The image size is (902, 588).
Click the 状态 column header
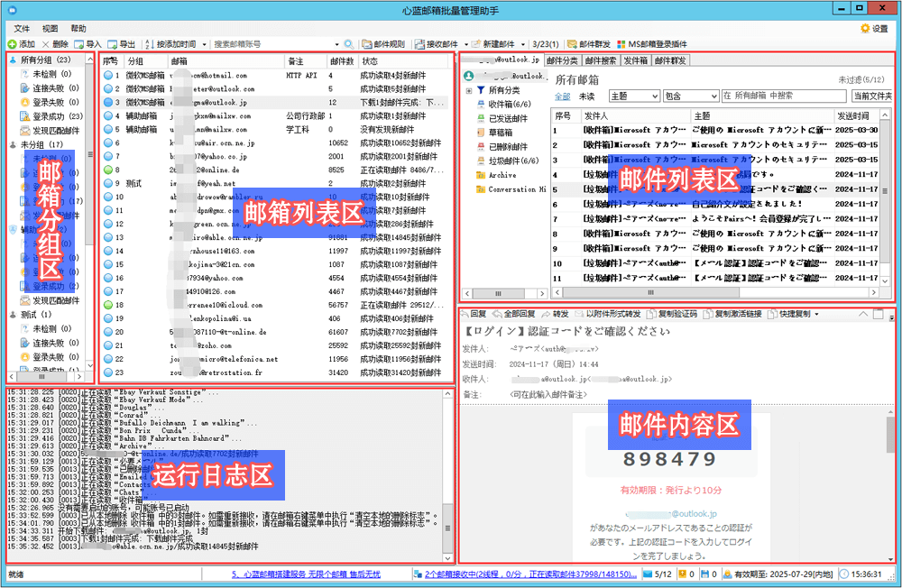(404, 61)
